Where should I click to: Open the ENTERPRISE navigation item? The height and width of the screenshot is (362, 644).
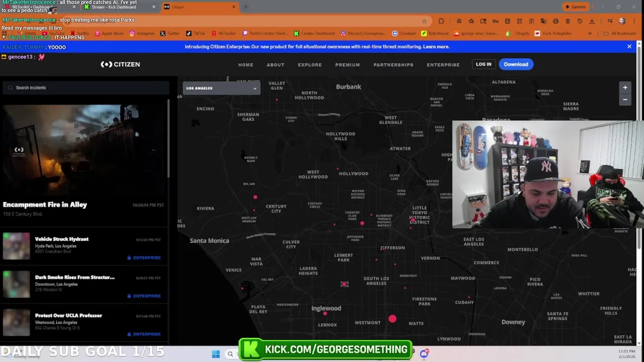click(443, 65)
